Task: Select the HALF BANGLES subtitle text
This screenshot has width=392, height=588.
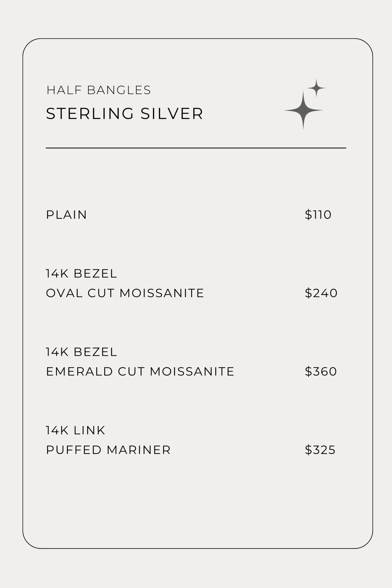Action: [x=99, y=90]
